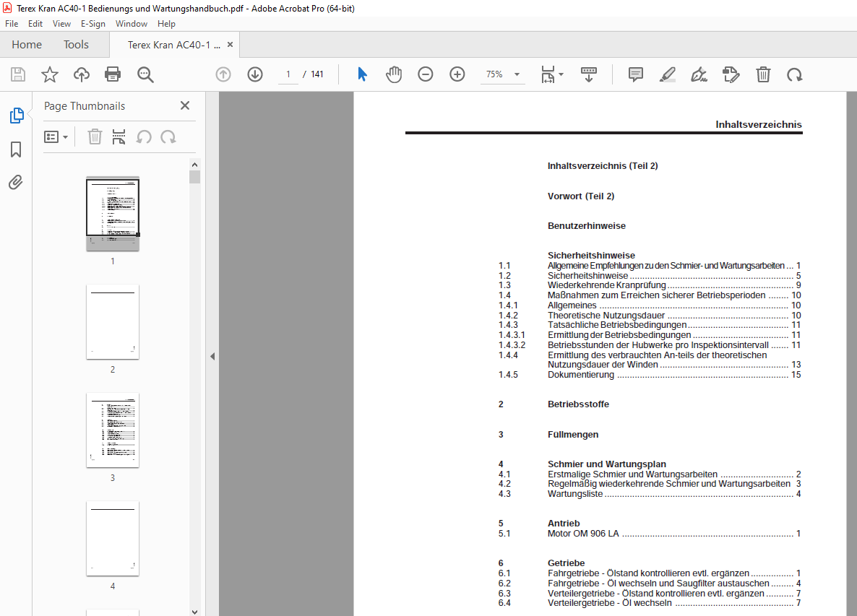This screenshot has height=616, width=857.
Task: Activate the Hand pan tool
Action: pos(394,74)
